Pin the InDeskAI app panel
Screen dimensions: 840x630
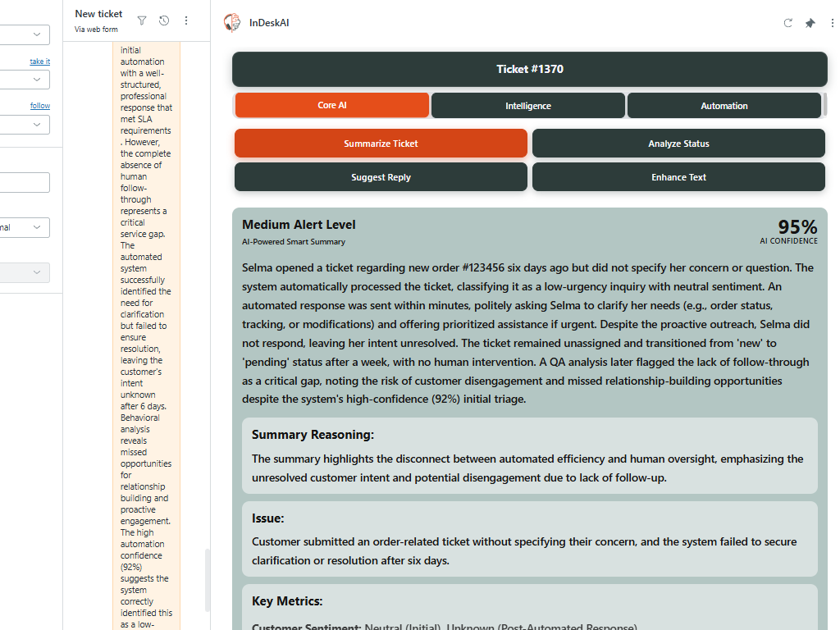[x=810, y=24]
